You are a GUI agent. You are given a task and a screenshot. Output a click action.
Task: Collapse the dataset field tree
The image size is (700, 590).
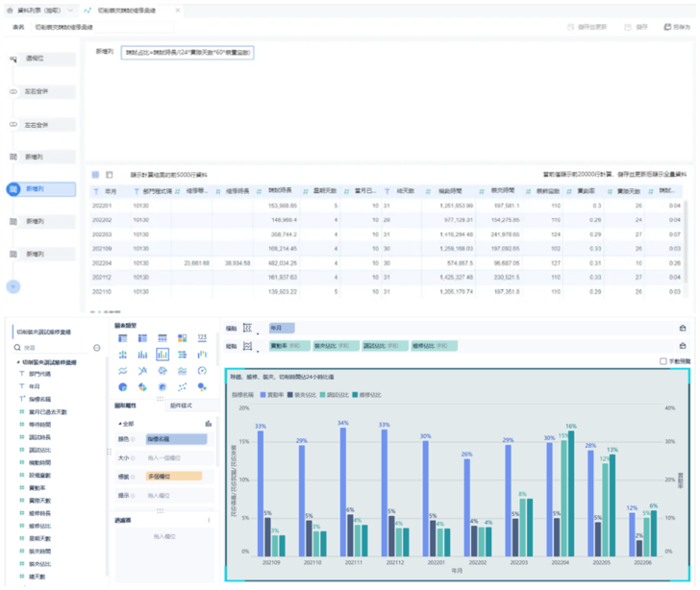click(18, 361)
